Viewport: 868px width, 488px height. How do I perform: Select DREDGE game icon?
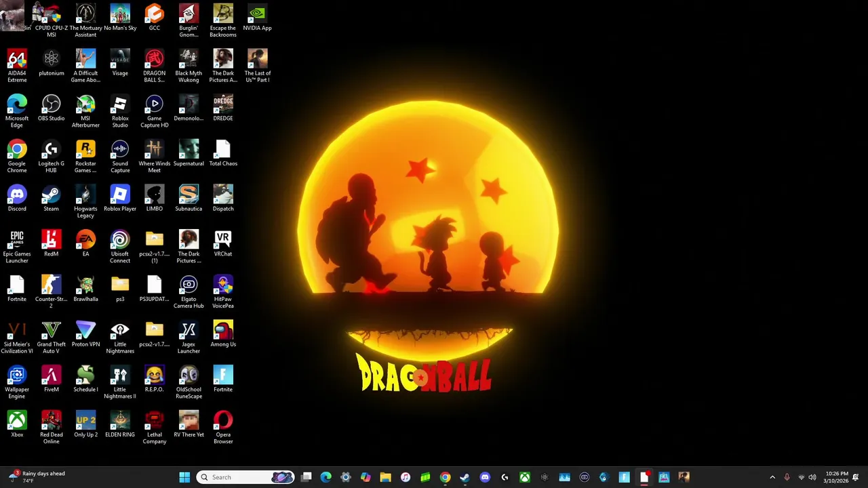[223, 108]
